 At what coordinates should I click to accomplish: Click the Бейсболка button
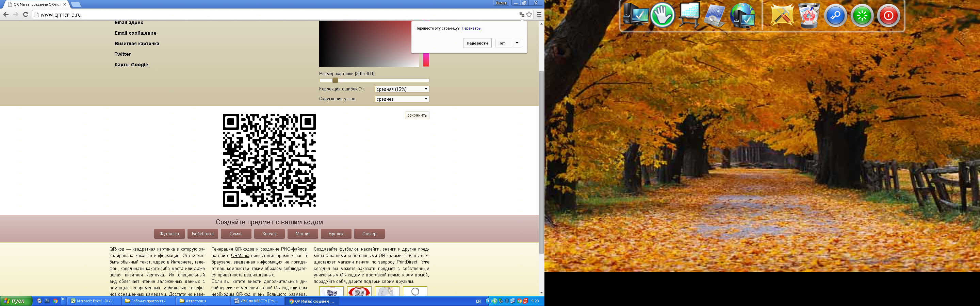pos(203,234)
